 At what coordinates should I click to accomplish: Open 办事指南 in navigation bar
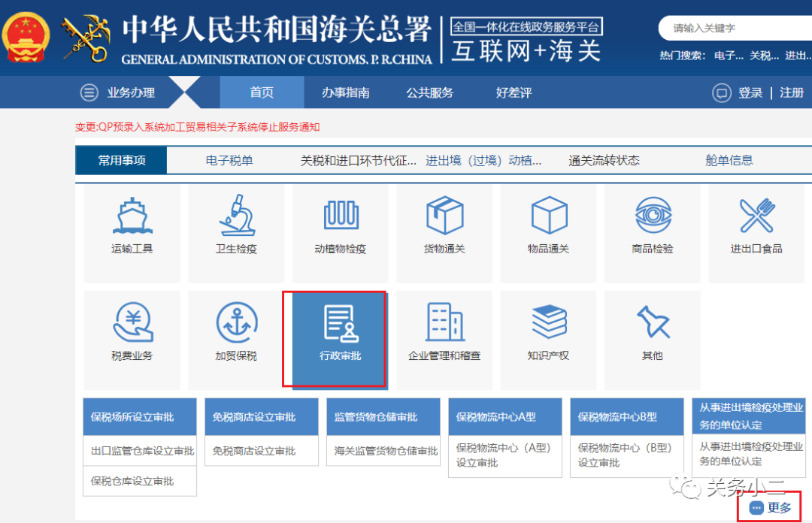pyautogui.click(x=346, y=92)
